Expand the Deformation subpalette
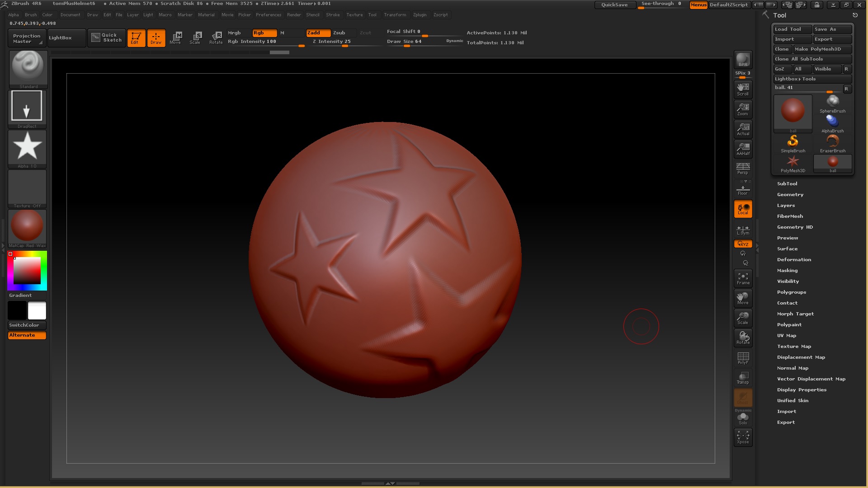The height and width of the screenshot is (488, 868). [x=794, y=260]
